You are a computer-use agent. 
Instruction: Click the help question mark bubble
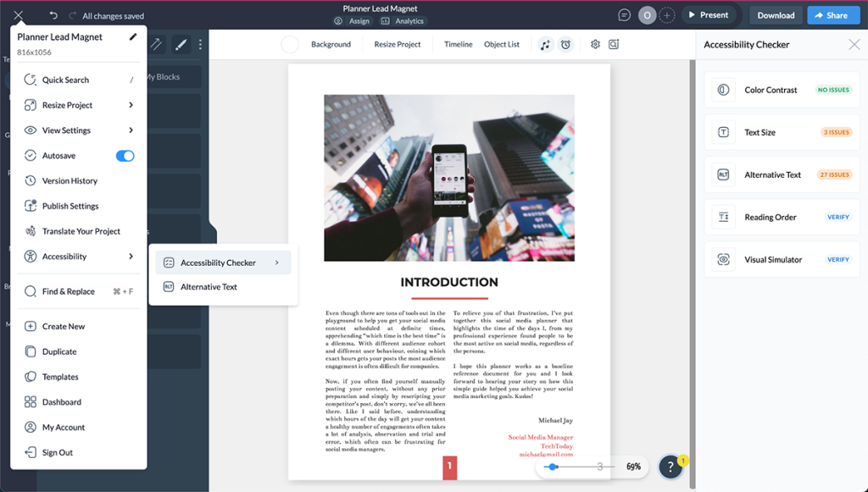[x=670, y=467]
